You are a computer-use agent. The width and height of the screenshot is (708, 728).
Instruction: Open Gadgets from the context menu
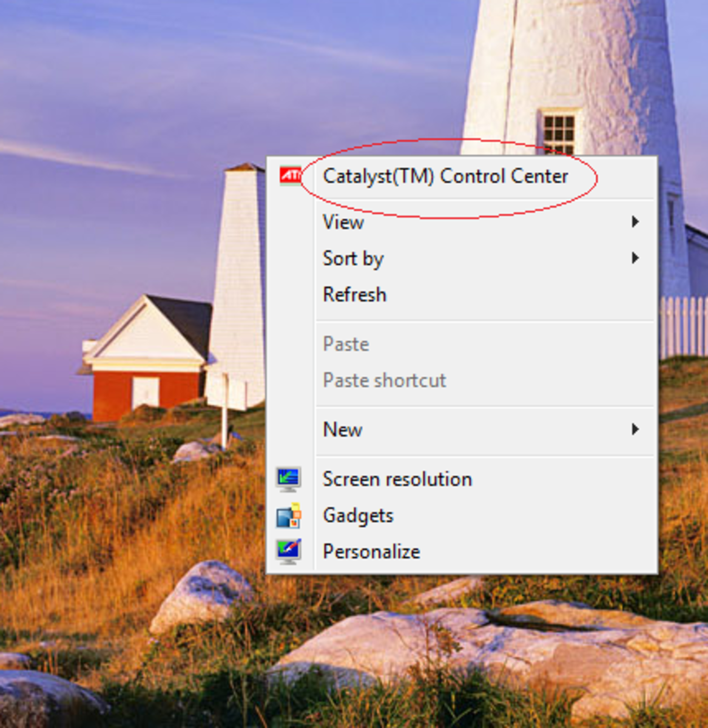[x=358, y=515]
